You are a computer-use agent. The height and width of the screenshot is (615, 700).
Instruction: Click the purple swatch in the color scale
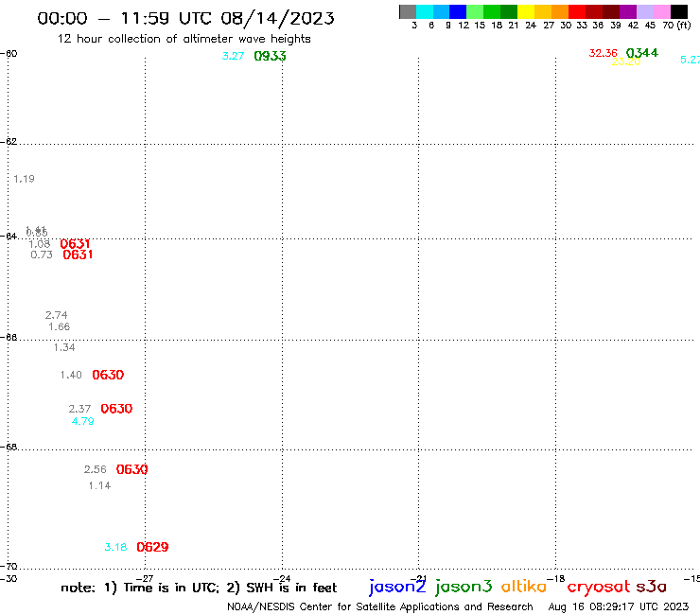[x=628, y=11]
